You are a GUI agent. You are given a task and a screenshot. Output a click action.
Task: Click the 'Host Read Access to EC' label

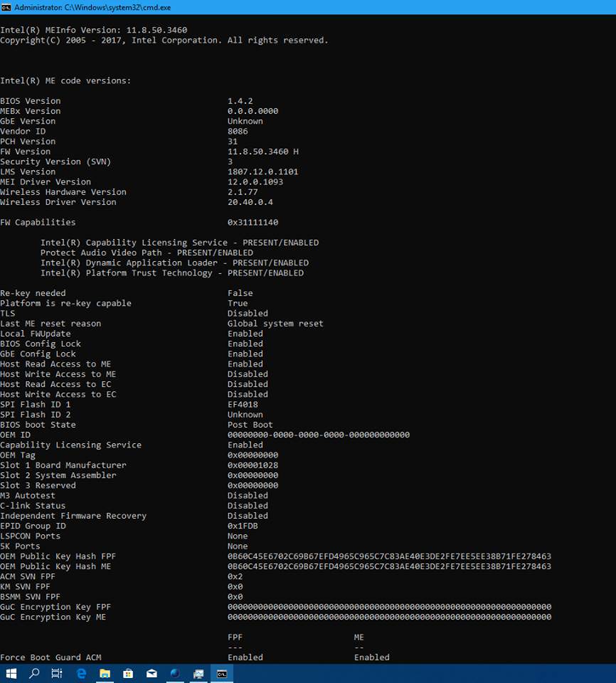55,384
